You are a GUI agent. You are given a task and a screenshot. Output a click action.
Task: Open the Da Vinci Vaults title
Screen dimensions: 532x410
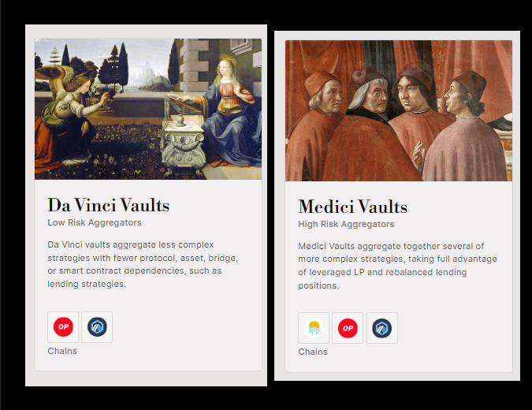click(109, 205)
